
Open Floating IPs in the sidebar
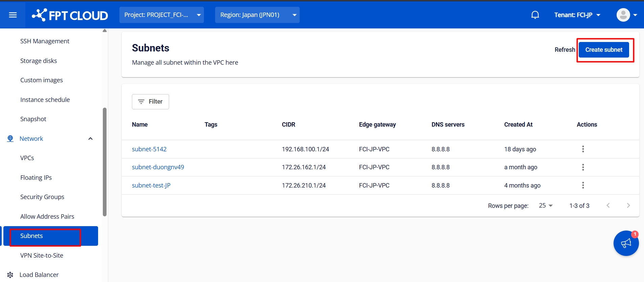pos(36,177)
